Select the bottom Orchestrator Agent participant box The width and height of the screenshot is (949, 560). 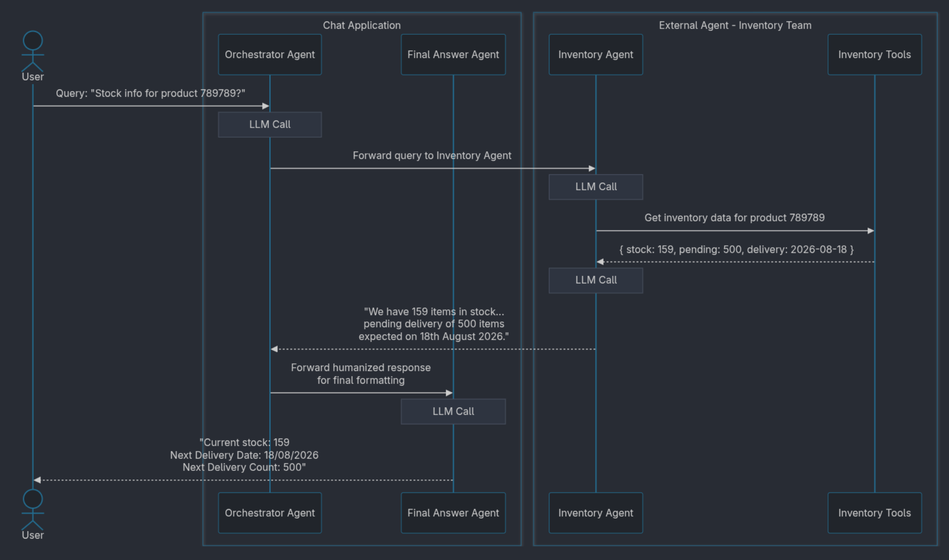click(x=270, y=513)
